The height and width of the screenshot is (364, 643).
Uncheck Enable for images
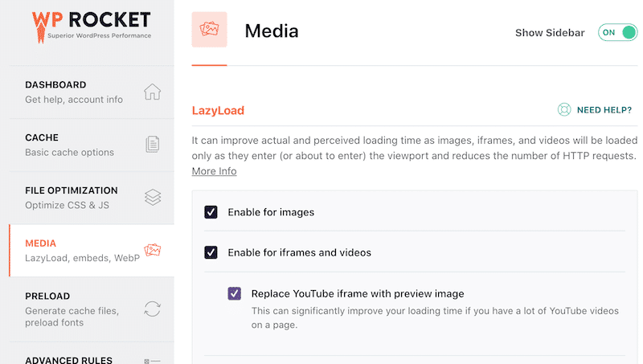211,212
